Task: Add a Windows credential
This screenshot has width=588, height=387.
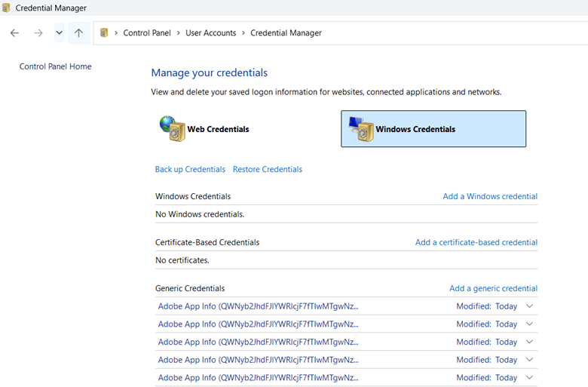Action: tap(490, 196)
